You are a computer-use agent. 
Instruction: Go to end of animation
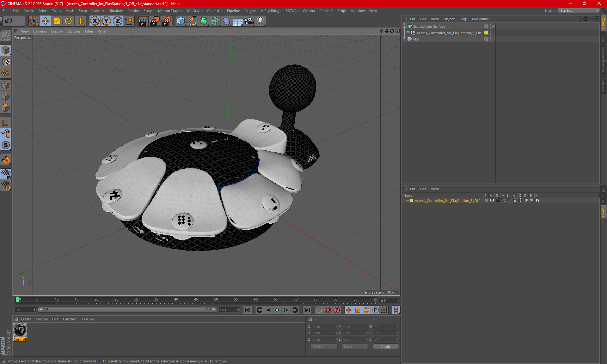coord(307,310)
